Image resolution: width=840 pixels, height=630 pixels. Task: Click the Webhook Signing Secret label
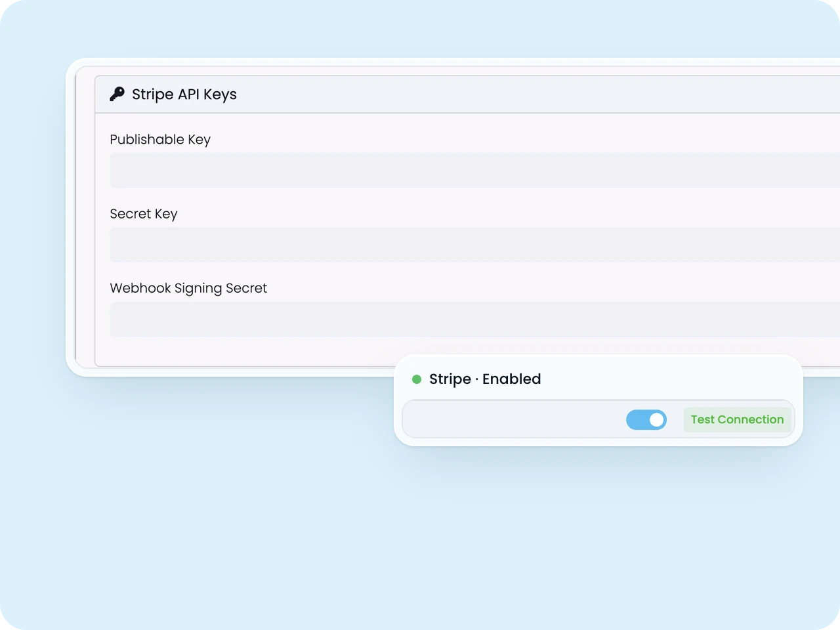pyautogui.click(x=188, y=288)
